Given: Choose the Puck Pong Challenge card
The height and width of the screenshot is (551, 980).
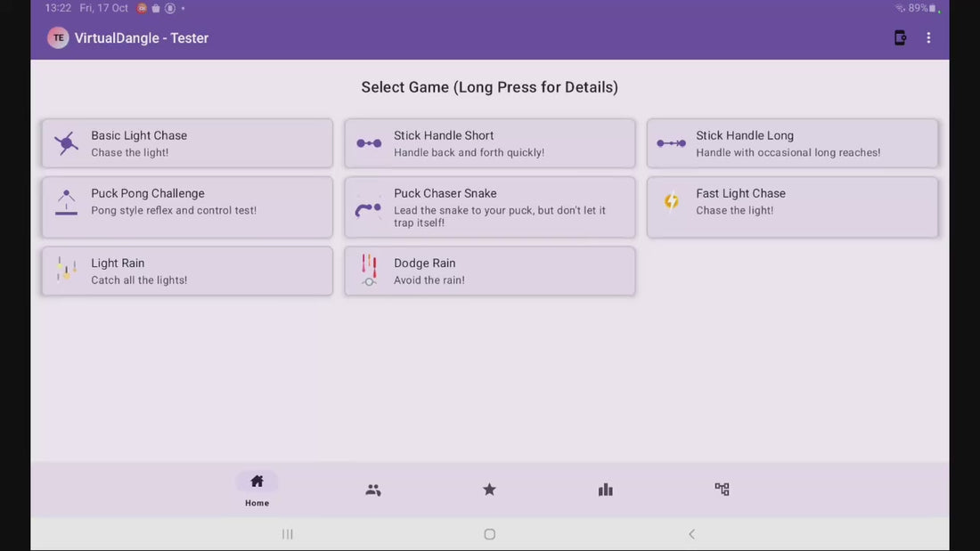Looking at the screenshot, I should (187, 207).
